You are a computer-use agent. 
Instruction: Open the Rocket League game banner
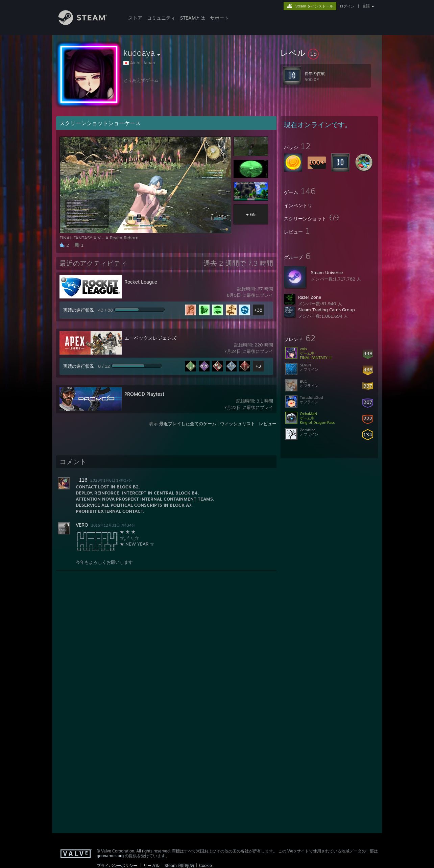91,287
